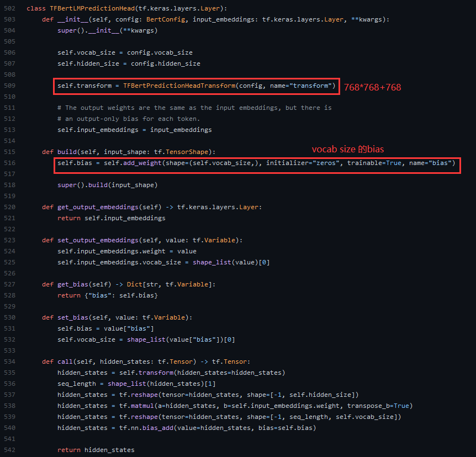Image resolution: width=476 pixels, height=457 pixels.
Task: Click get_bias method name
Action: [73, 285]
